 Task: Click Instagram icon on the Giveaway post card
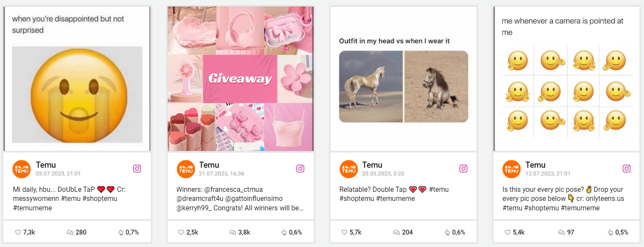click(x=300, y=169)
